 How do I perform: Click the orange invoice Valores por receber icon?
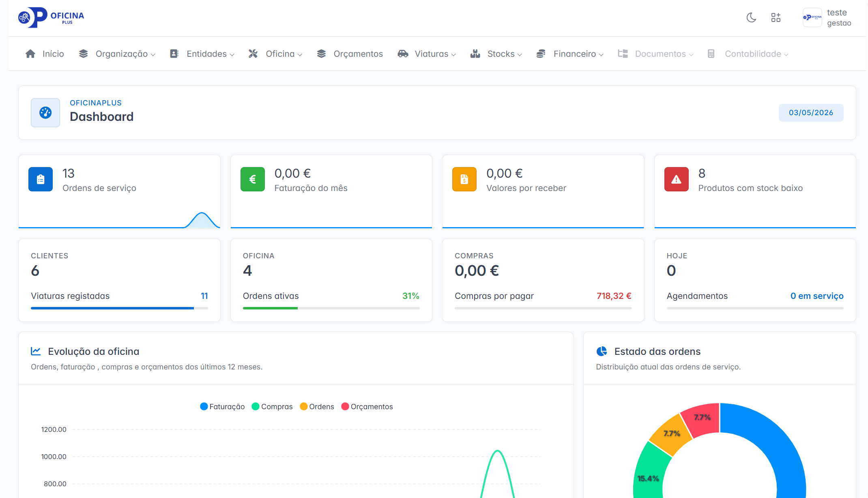click(x=464, y=179)
